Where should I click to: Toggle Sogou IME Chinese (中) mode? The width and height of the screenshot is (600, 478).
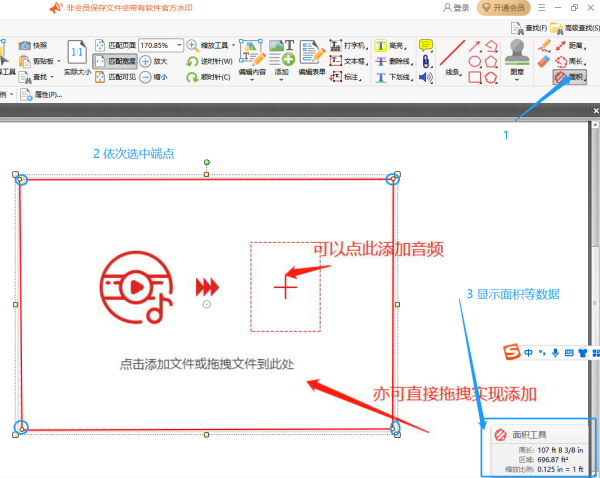pyautogui.click(x=528, y=352)
